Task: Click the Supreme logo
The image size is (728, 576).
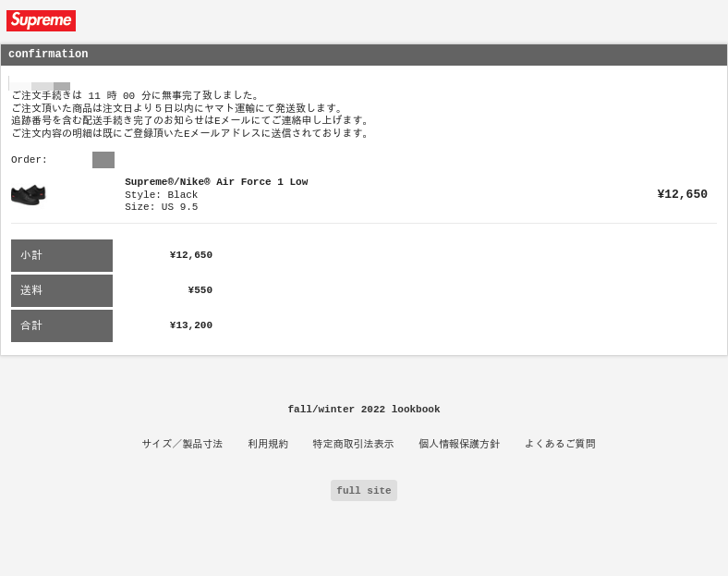Action: pyautogui.click(x=41, y=21)
